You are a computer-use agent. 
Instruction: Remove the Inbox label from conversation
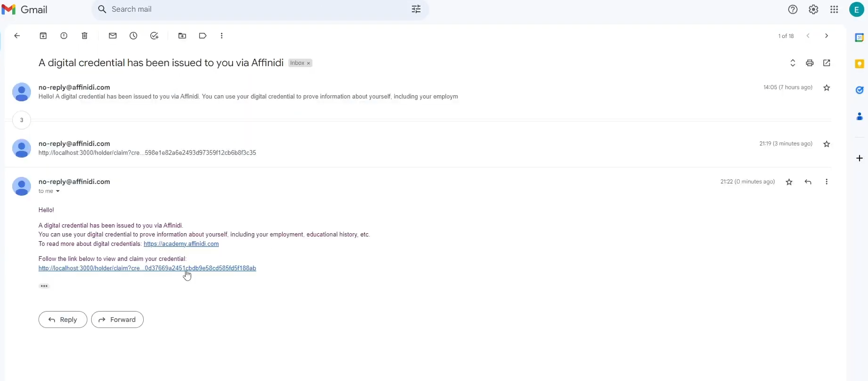pos(309,63)
